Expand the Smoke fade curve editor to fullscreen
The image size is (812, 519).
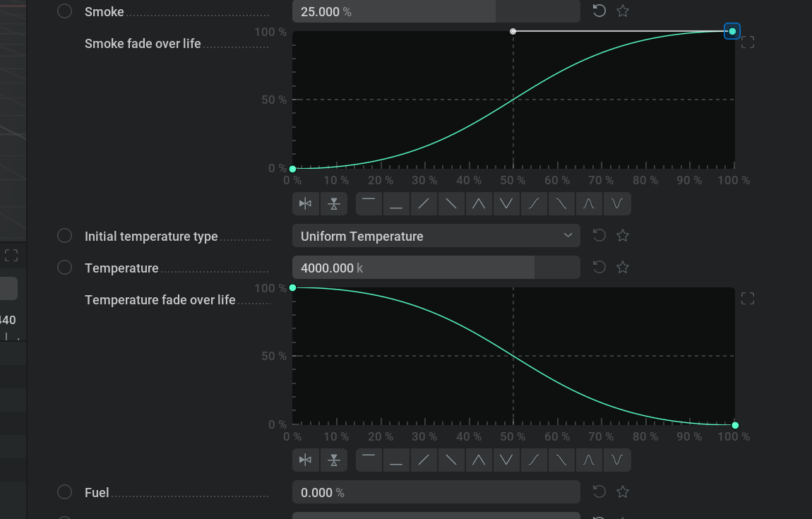(747, 42)
